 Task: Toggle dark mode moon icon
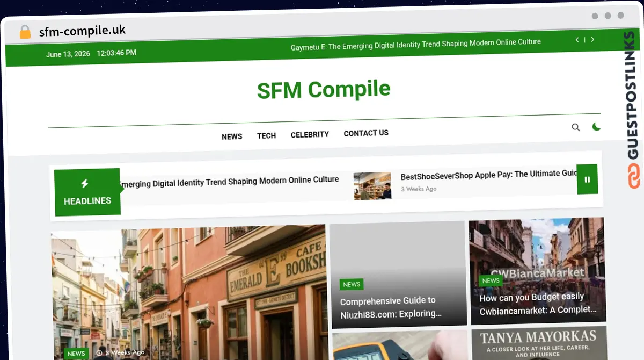tap(596, 127)
